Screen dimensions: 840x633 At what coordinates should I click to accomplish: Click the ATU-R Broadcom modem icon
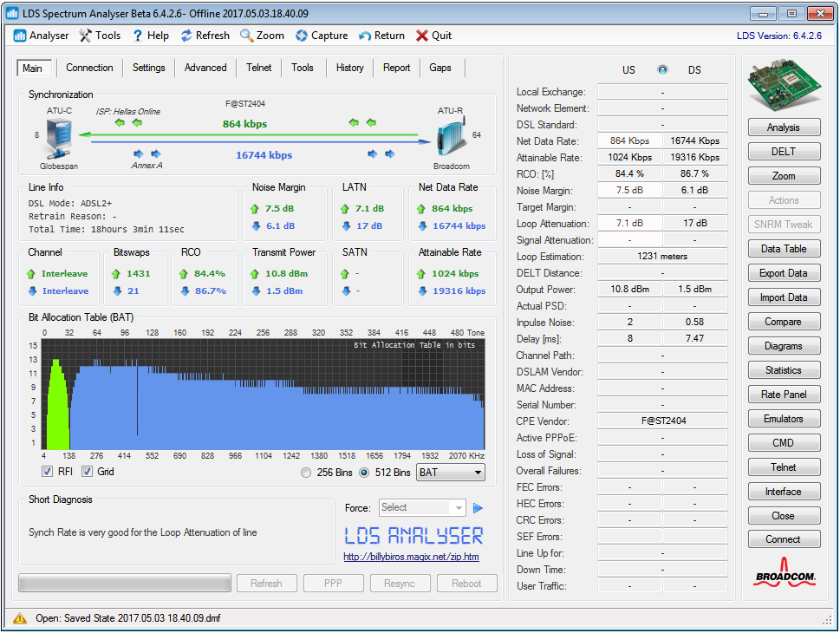pyautogui.click(x=450, y=136)
